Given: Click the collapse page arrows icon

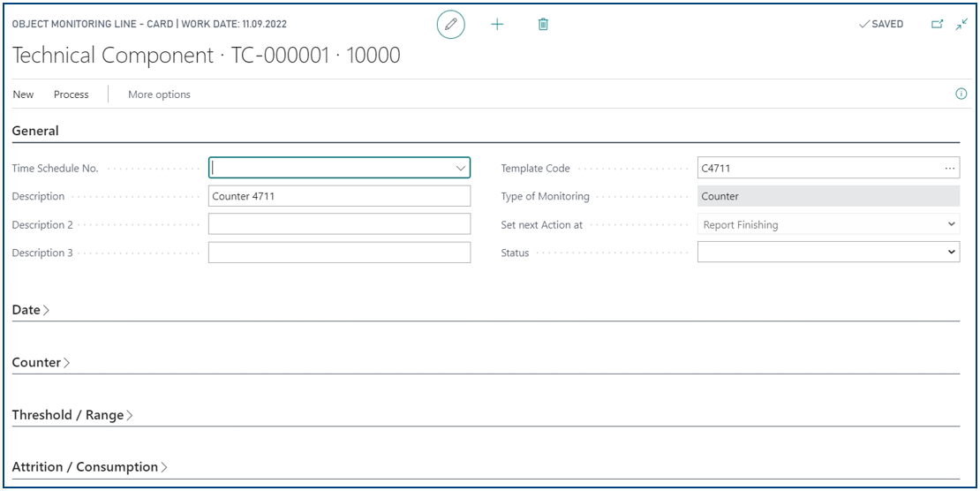Looking at the screenshot, I should pyautogui.click(x=961, y=25).
